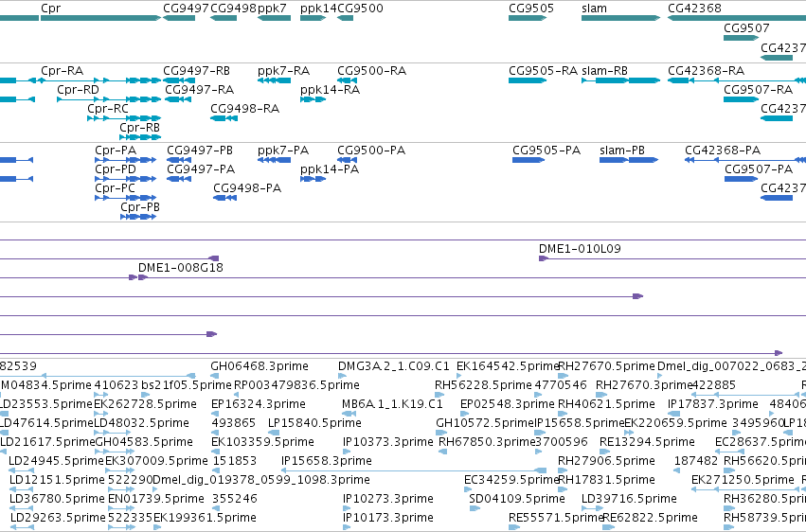Click the ppk14-PA protein feature
The height and width of the screenshot is (532, 806).
click(x=313, y=179)
